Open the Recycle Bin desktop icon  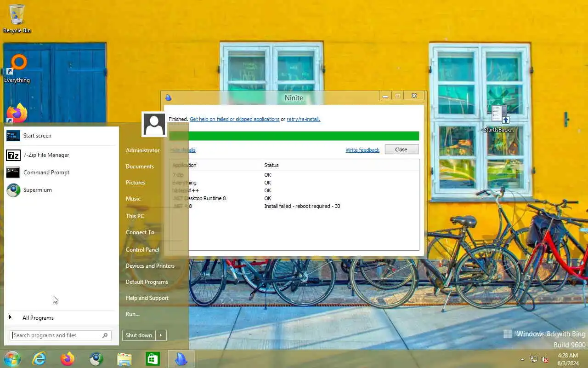(x=17, y=18)
